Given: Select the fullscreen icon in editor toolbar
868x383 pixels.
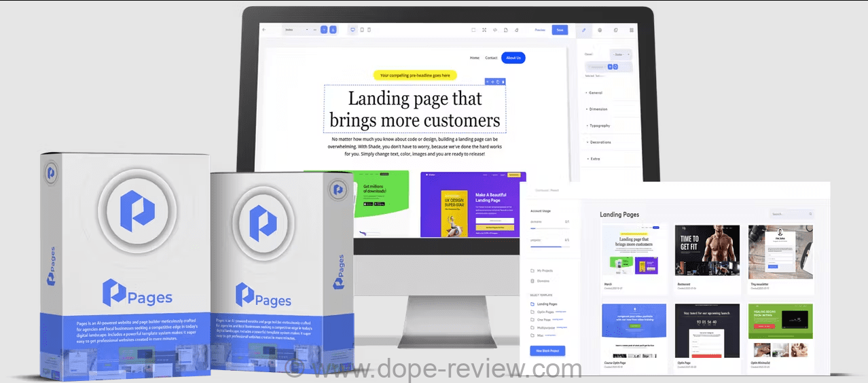Looking at the screenshot, I should point(484,30).
